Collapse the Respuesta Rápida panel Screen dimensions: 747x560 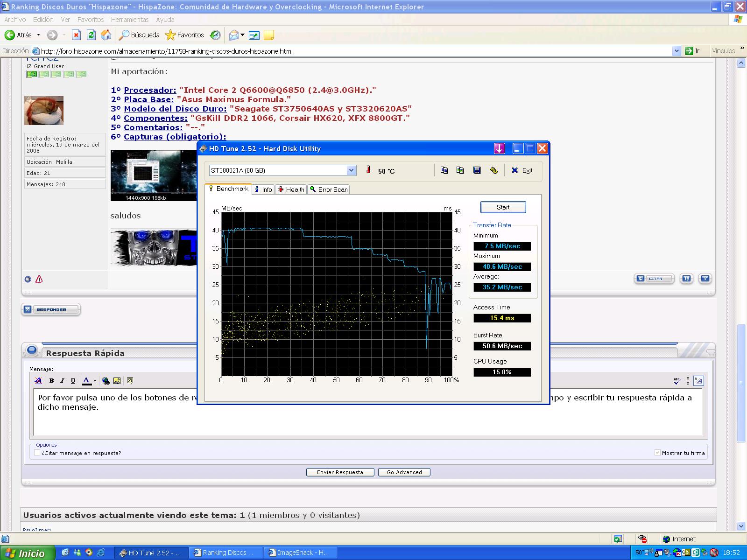[x=32, y=350]
